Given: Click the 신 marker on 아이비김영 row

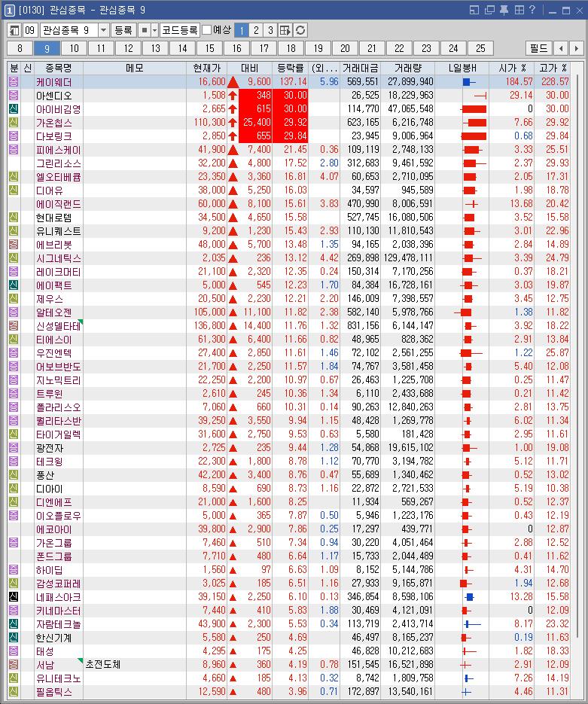Looking at the screenshot, I should tap(14, 108).
